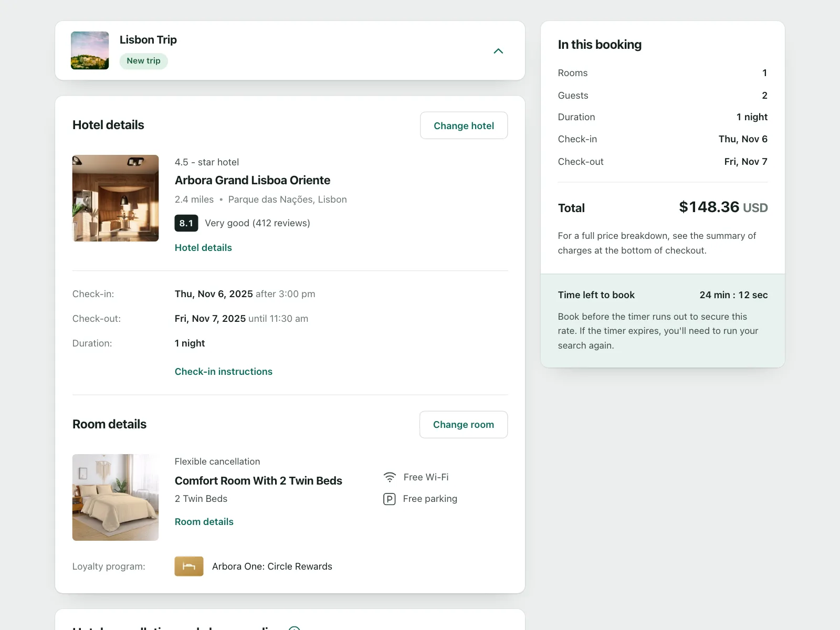Click the 2 Twin Beds line below the room title
Screen dimensions: 840x630
tap(201, 499)
